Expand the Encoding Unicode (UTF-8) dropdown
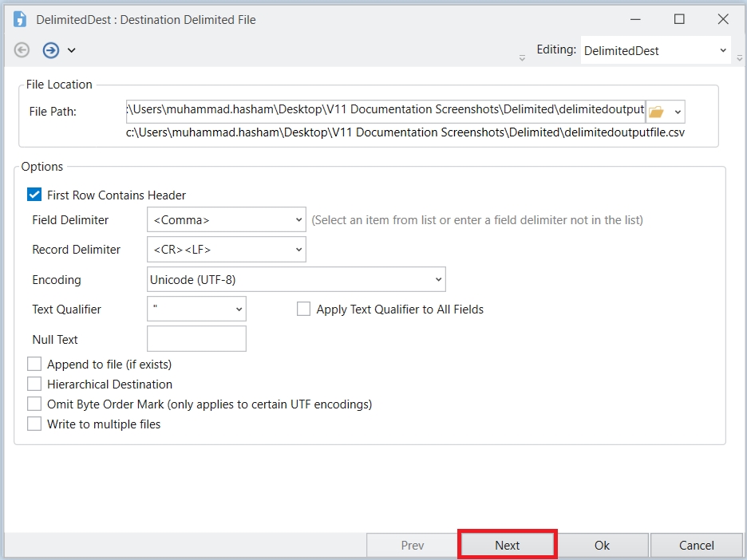The image size is (747, 560). click(x=296, y=279)
